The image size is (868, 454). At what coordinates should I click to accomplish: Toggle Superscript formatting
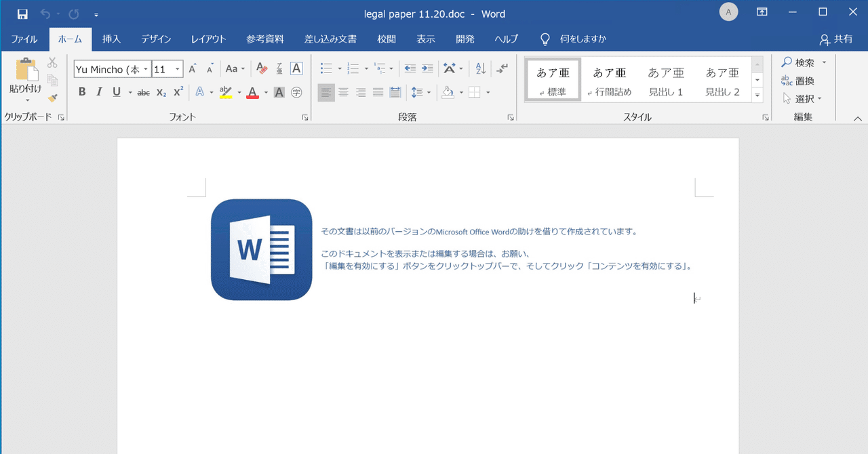[178, 92]
